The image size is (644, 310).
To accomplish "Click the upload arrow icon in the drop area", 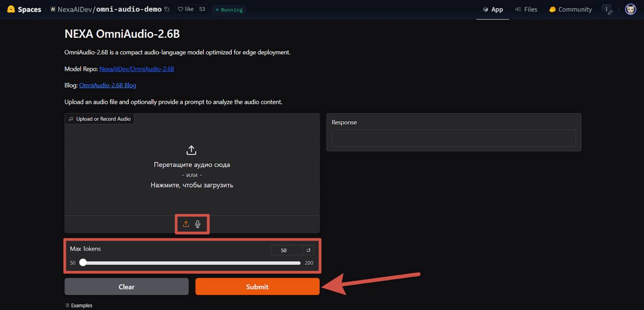I will pyautogui.click(x=191, y=150).
